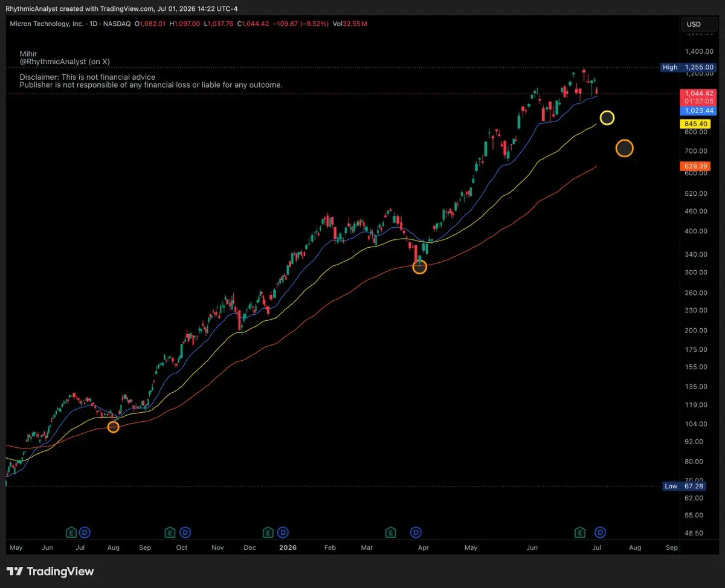Click the TradingView logo
The height and width of the screenshot is (588, 725).
[x=50, y=571]
